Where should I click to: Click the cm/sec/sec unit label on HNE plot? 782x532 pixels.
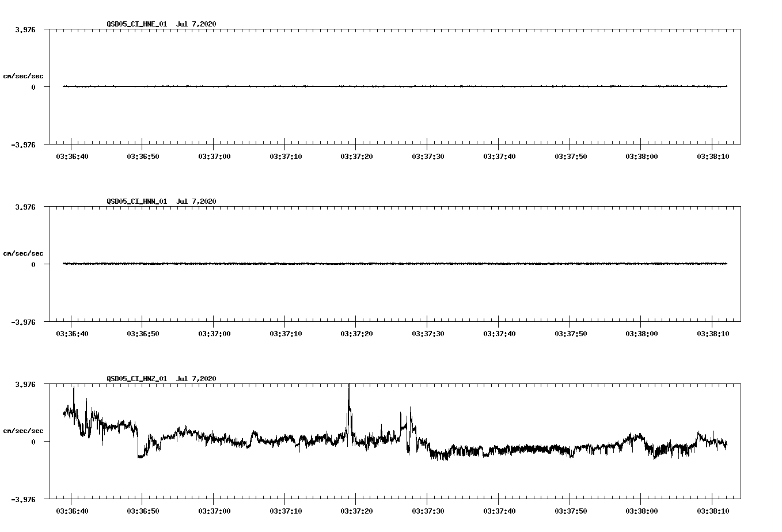(23, 76)
